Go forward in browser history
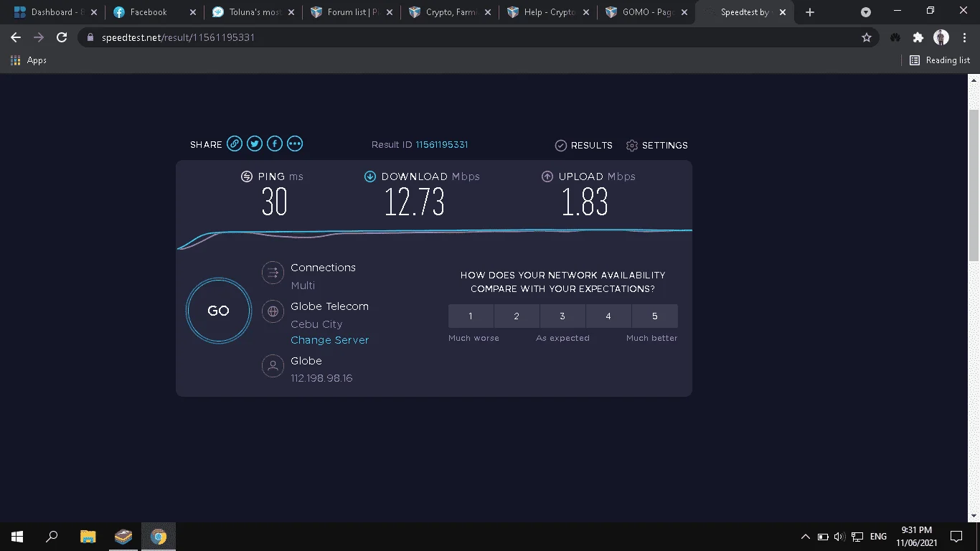Image resolution: width=980 pixels, height=551 pixels. 39,37
